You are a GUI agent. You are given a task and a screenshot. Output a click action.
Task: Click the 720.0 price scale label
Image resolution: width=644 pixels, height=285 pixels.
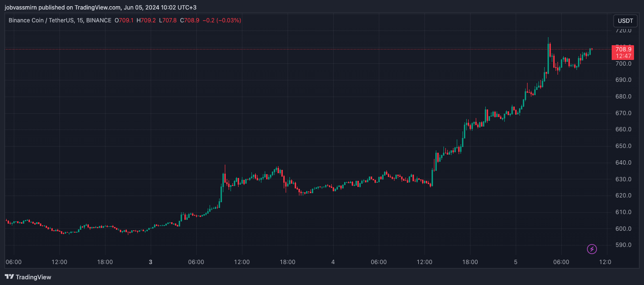(x=623, y=30)
